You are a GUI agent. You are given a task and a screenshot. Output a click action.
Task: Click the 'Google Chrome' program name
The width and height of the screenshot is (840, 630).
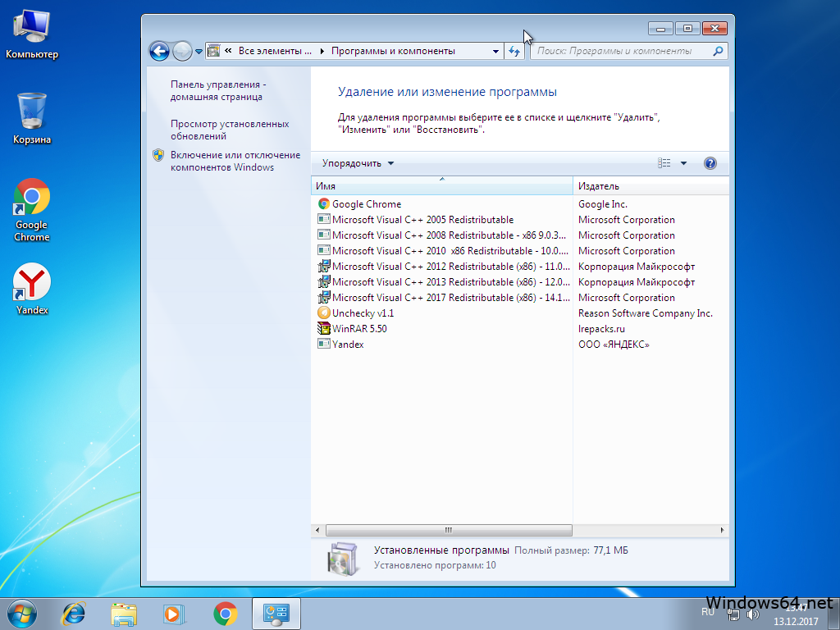367,204
